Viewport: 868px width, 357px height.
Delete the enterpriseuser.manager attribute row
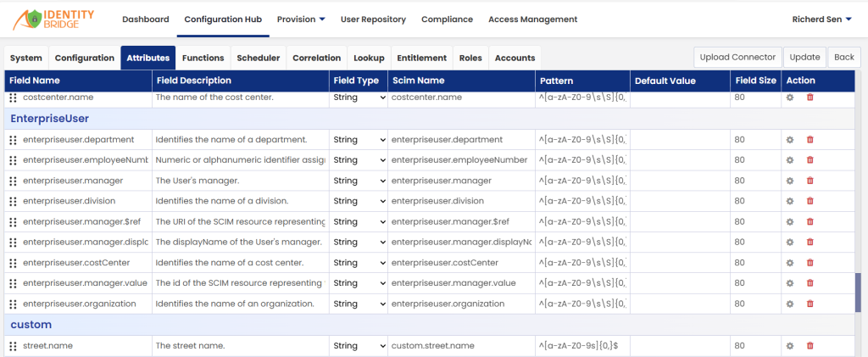[810, 181]
